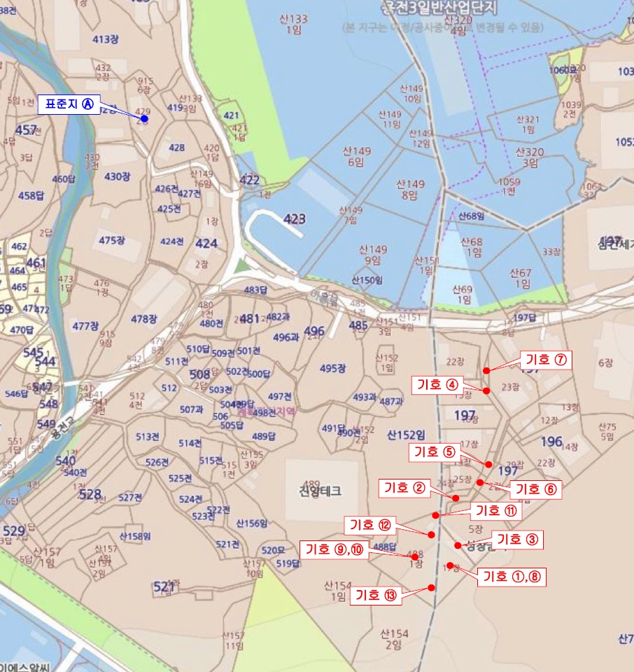This screenshot has height=672, width=634.
Task: Select parcel label 430장
Action: pos(117,176)
